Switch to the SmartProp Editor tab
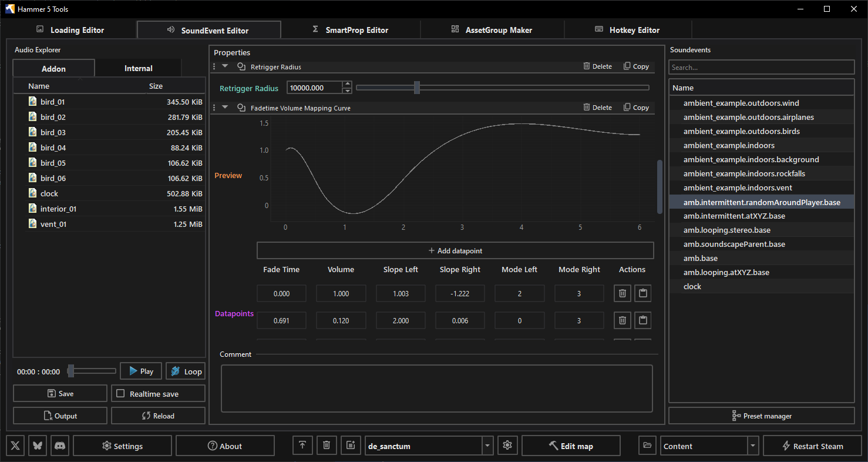The image size is (868, 462). 350,30
